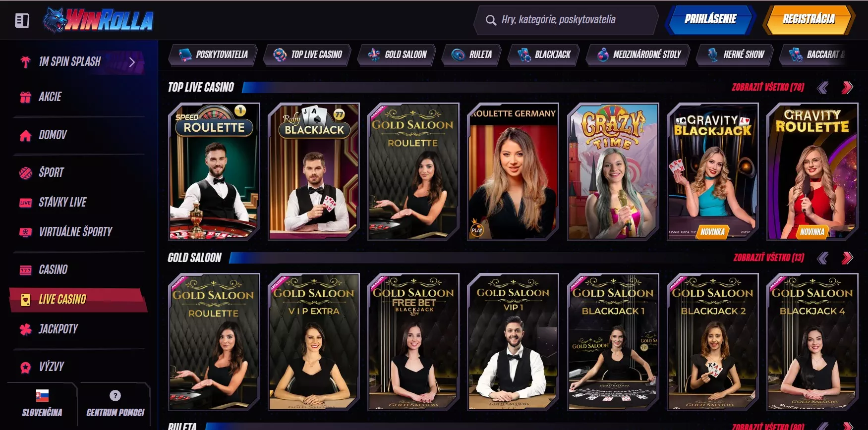Click the Šport ball icon
868x430 pixels.
(x=25, y=172)
